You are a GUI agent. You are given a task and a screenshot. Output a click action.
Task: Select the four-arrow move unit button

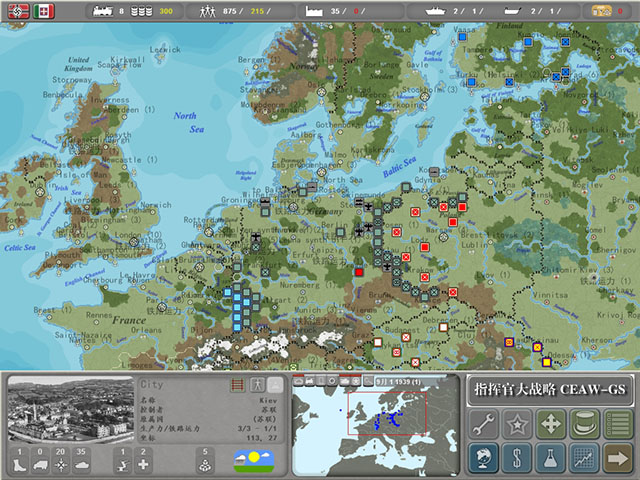point(551,424)
